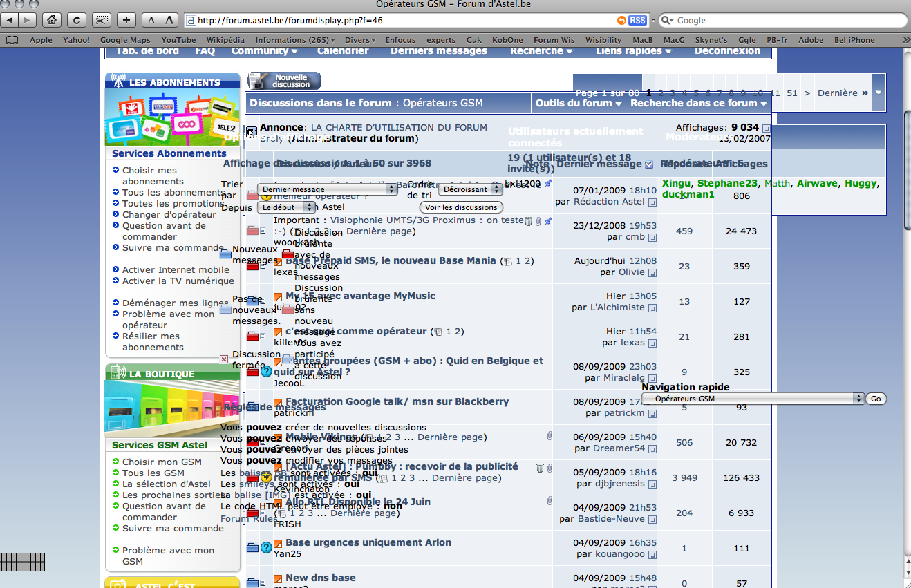Expand the Navigation rapide Opérateurs GSM selector
Screen dimensions: 911x588
point(753,399)
